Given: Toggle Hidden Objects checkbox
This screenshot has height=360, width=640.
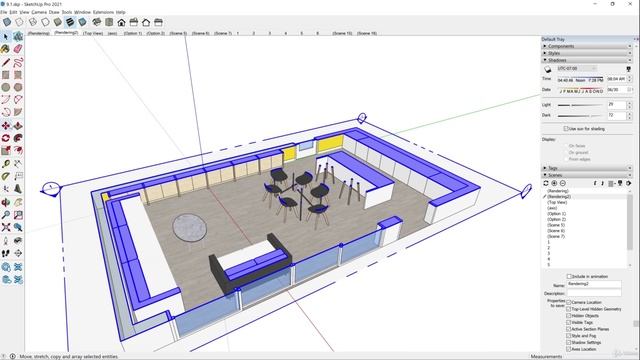Looking at the screenshot, I should pyautogui.click(x=569, y=316).
